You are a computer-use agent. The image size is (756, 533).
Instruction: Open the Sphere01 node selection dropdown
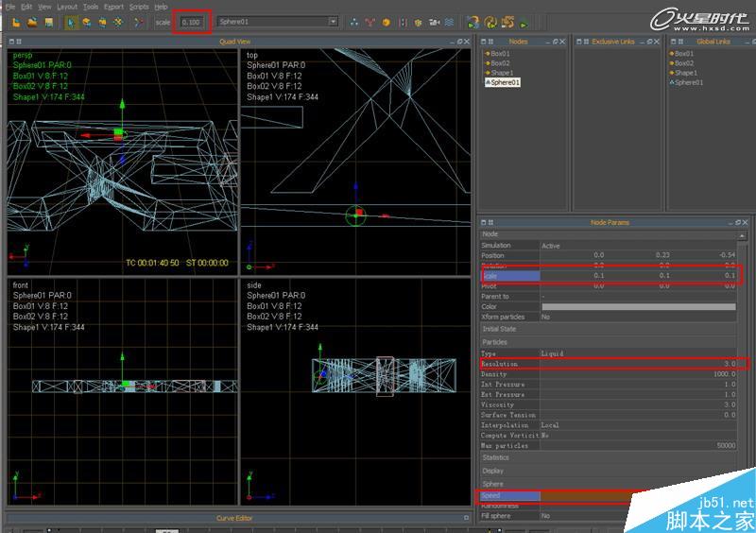tap(333, 21)
